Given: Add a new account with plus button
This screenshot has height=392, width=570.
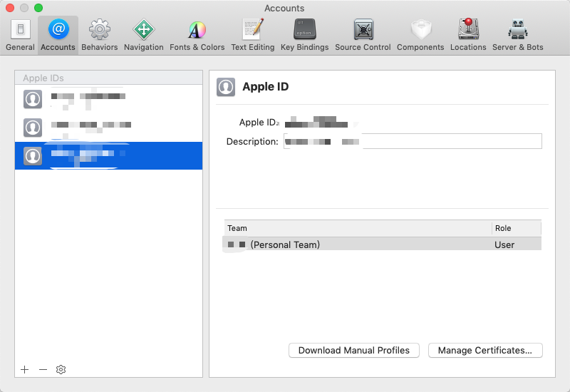Looking at the screenshot, I should point(25,369).
